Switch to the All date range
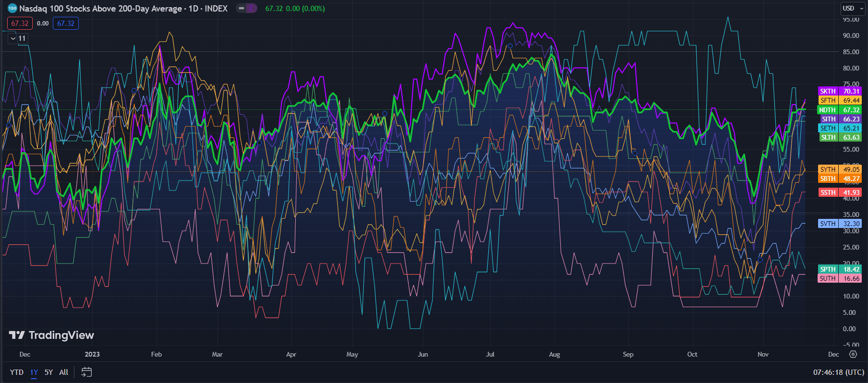The width and height of the screenshot is (868, 383). pyautogui.click(x=64, y=372)
